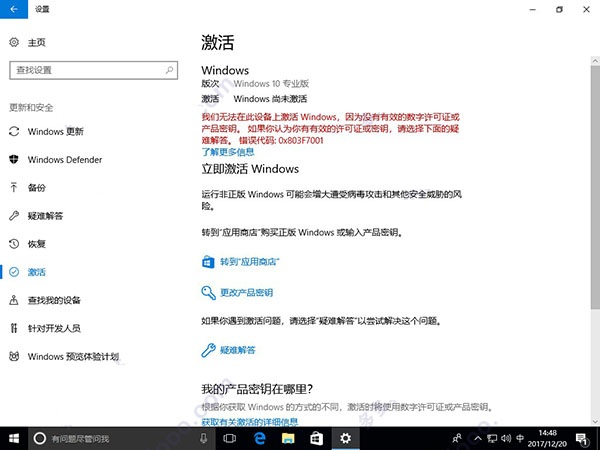Click the search magnifier in 查找设置 box
The height and width of the screenshot is (450, 600).
click(x=169, y=70)
